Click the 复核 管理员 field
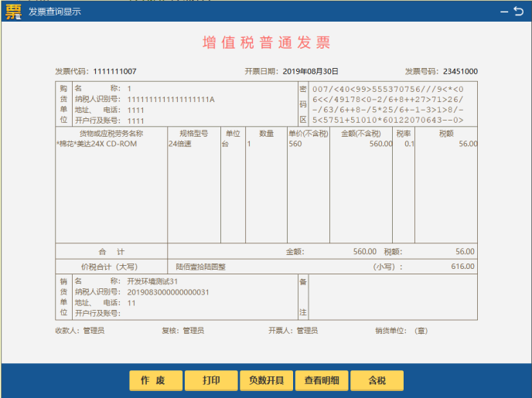This screenshot has width=532, height=398. [x=182, y=331]
